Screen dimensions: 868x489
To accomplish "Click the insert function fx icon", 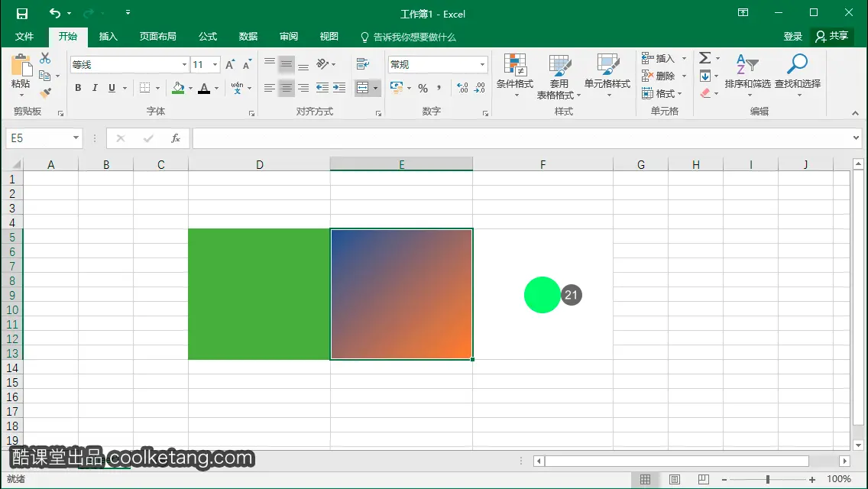I will pos(176,138).
